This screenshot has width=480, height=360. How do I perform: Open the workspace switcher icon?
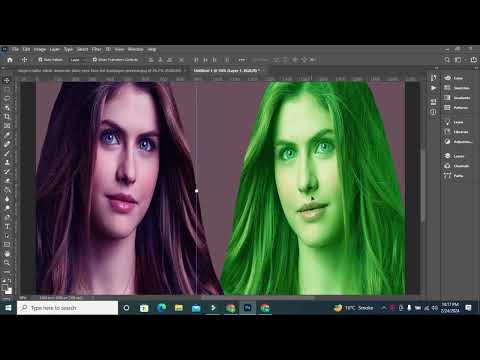pyautogui.click(x=458, y=60)
